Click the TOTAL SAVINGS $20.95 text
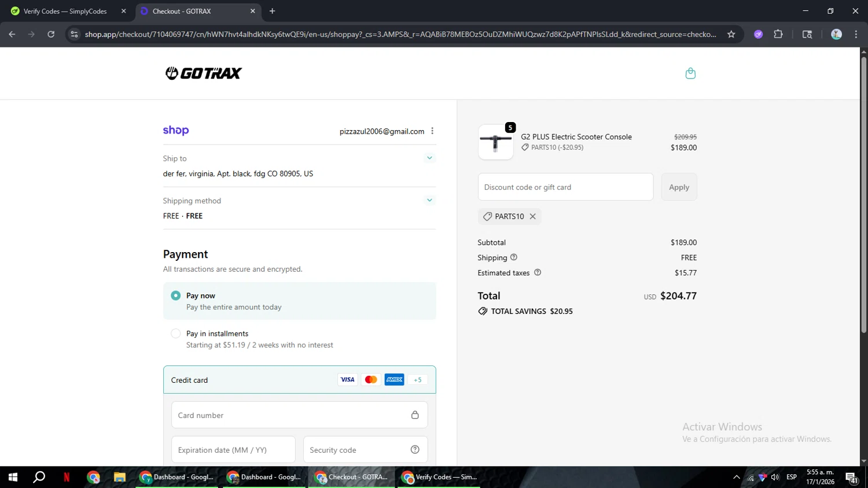 [x=532, y=311]
